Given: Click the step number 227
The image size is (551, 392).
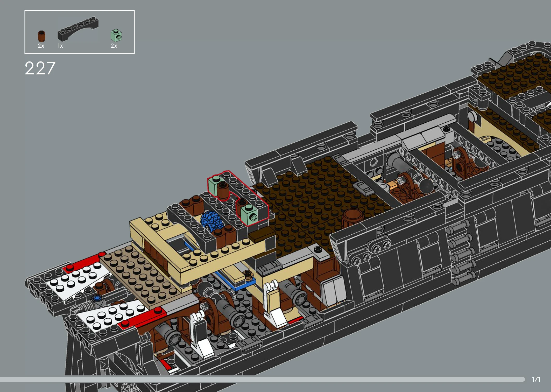Looking at the screenshot, I should click(40, 68).
